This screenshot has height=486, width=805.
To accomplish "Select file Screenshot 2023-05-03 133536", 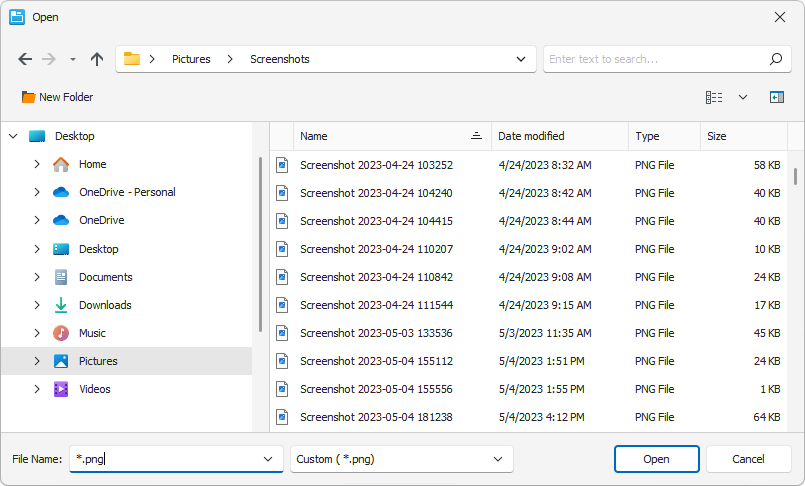I will point(376,333).
